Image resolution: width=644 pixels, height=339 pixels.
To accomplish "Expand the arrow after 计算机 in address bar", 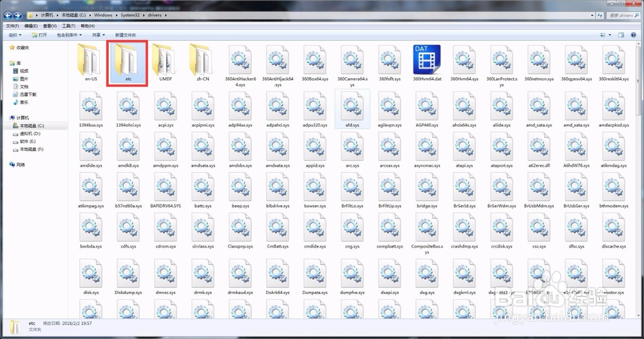I will click(57, 15).
